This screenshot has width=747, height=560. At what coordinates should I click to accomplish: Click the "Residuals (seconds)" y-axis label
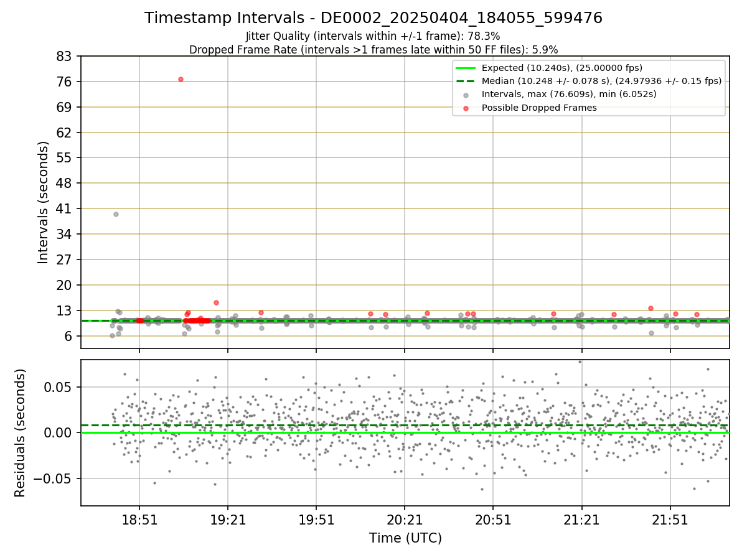(21, 432)
